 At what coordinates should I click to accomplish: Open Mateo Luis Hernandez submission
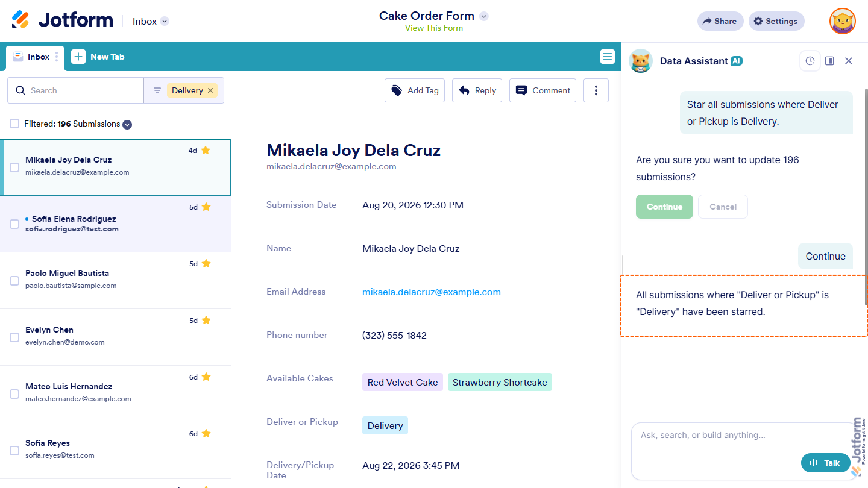pos(115,394)
